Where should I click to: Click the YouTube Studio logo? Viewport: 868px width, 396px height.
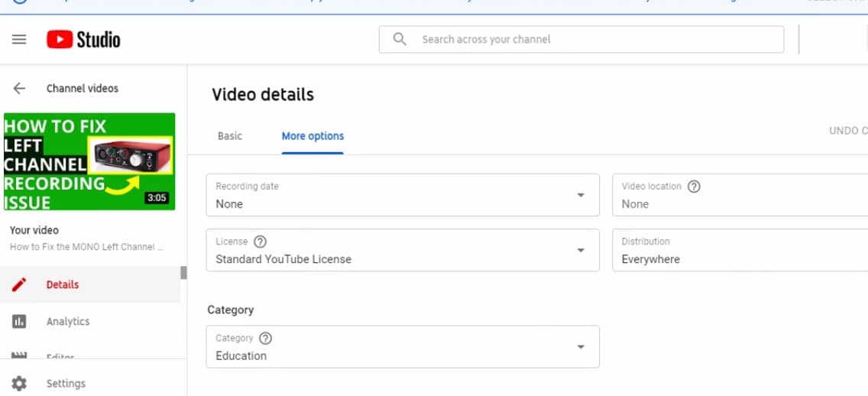(x=83, y=39)
